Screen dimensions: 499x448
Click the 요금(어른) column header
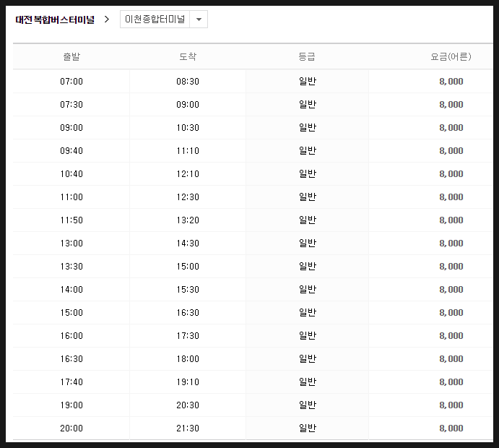(451, 56)
